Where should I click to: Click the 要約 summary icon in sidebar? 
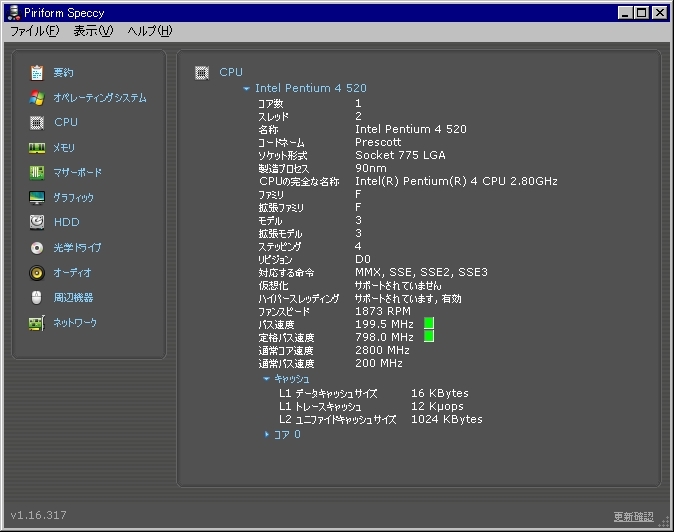37,73
